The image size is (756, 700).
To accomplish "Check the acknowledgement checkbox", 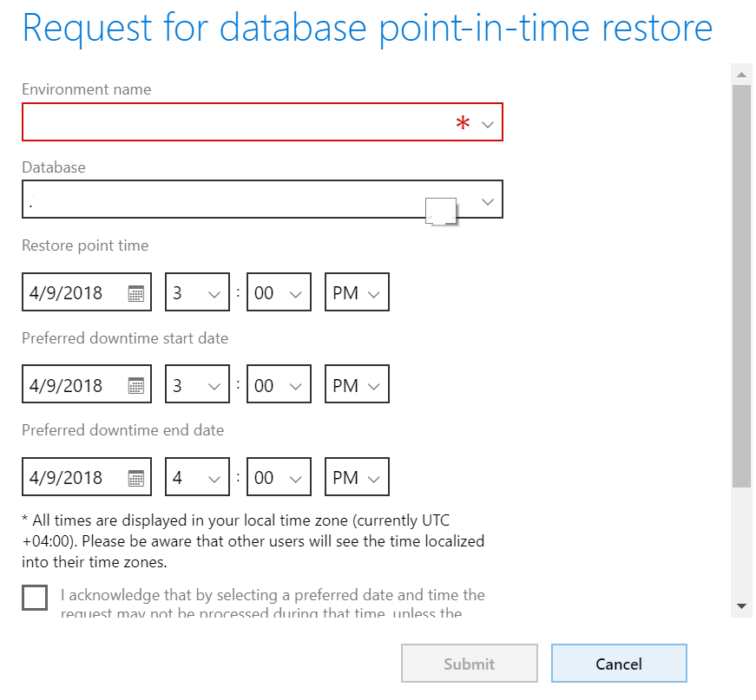I will [x=35, y=598].
